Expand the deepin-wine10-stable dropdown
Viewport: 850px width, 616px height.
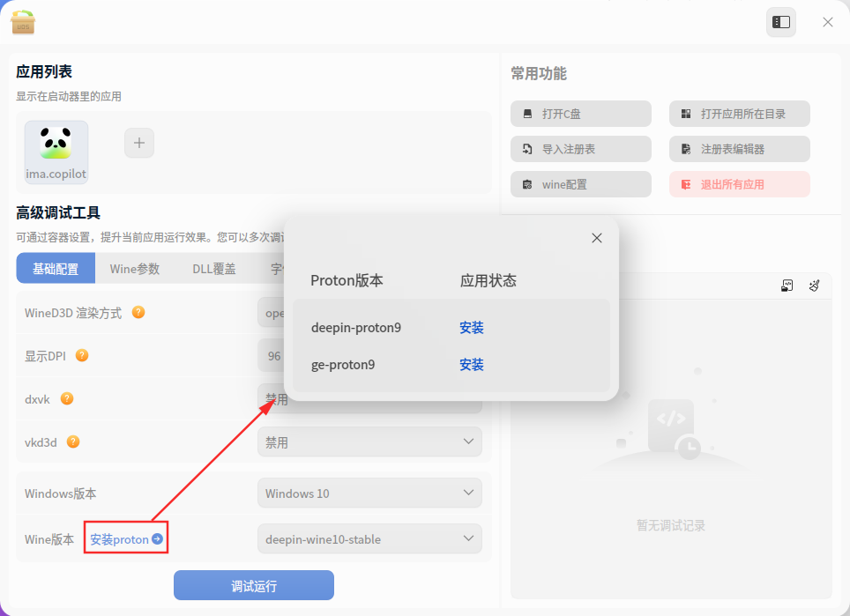(x=369, y=539)
